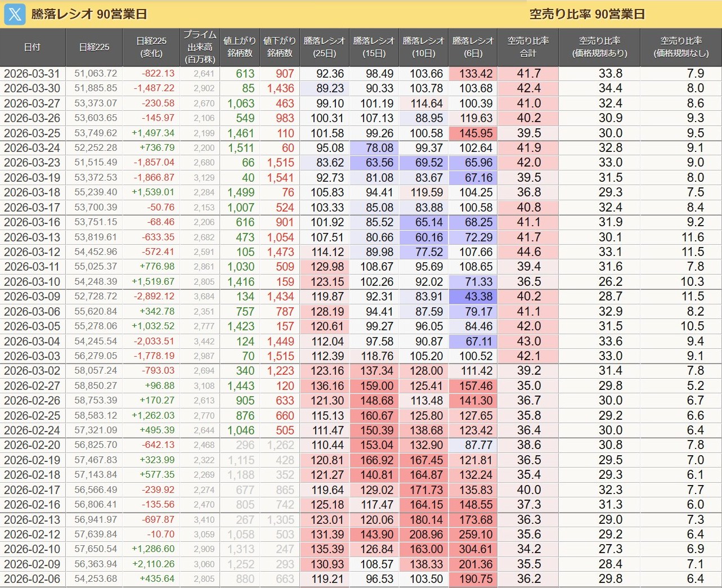
Task: Select the 2026-02-06 date cell
Action: pos(32,579)
